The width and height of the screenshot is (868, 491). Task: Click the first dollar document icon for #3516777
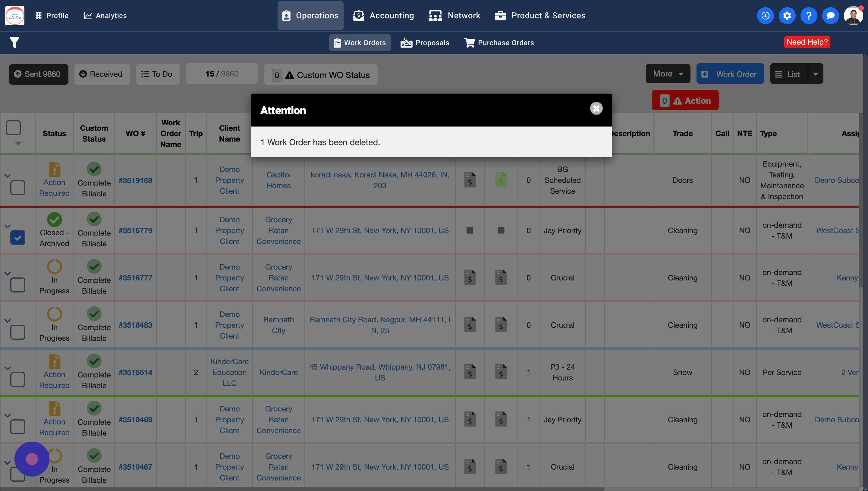click(470, 277)
